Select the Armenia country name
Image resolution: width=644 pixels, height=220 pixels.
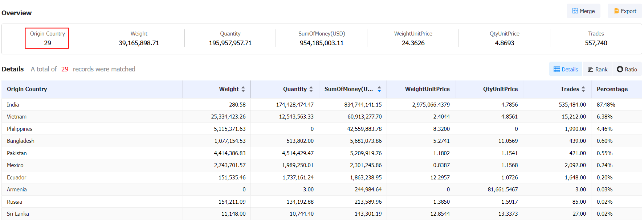[17, 190]
